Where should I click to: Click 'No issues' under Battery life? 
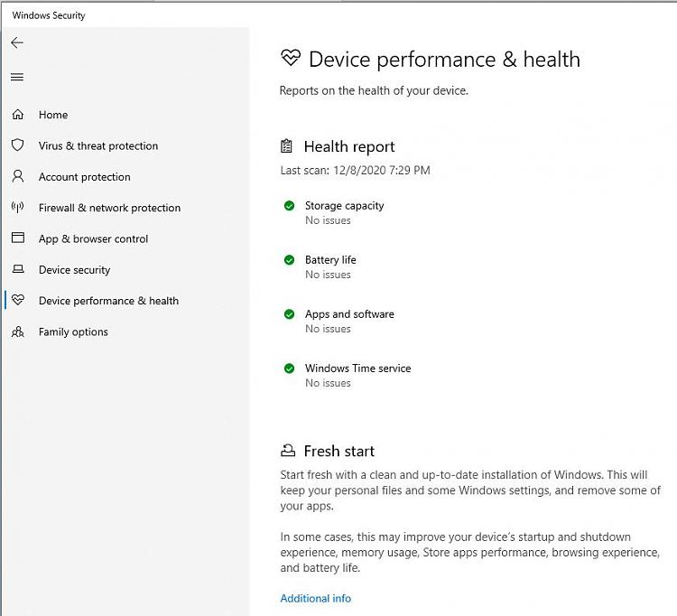[329, 275]
